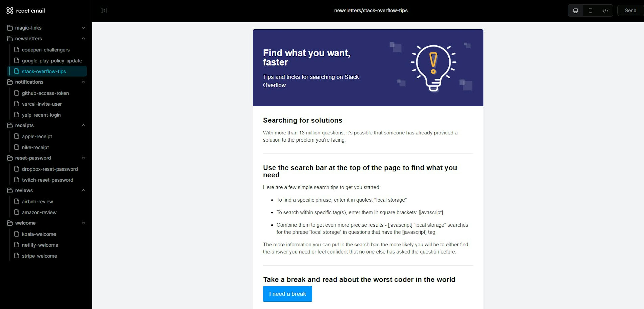Click the I need a break button
The width and height of the screenshot is (644, 309).
click(287, 294)
